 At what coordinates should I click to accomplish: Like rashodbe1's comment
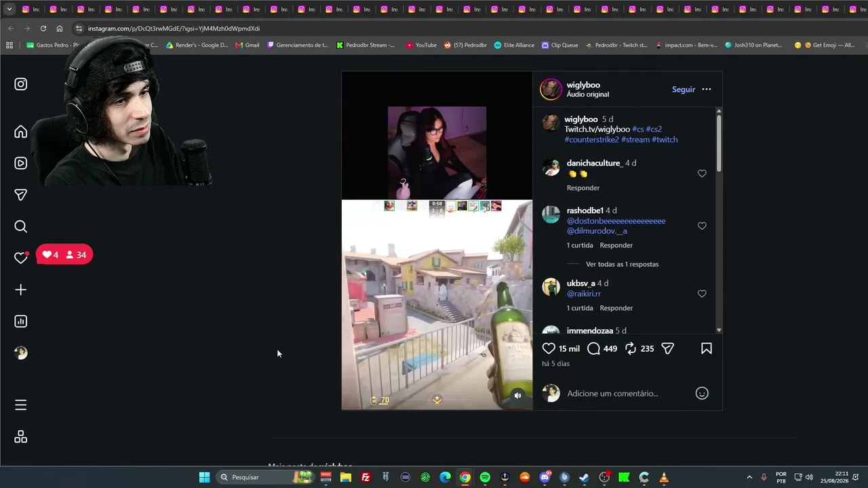[x=702, y=226]
